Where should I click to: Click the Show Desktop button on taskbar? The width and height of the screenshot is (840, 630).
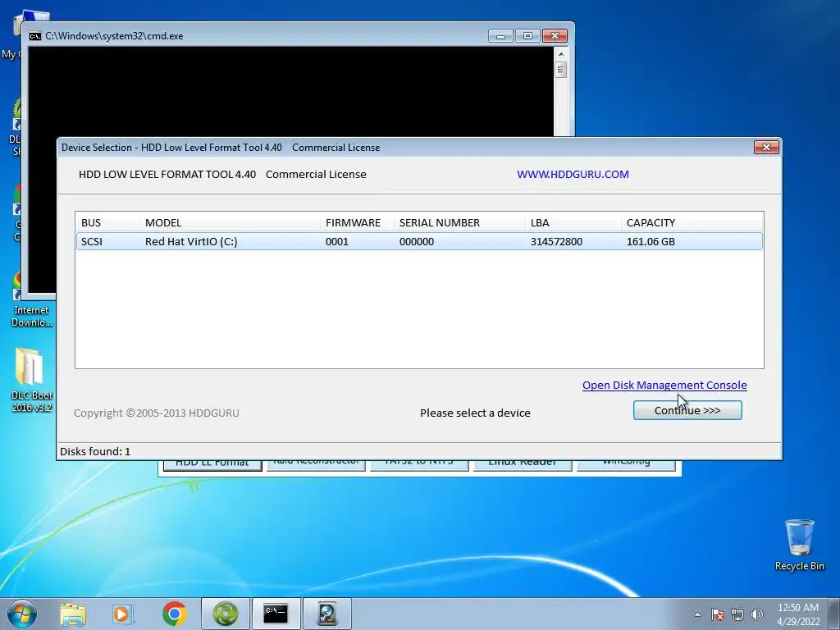[x=836, y=614]
